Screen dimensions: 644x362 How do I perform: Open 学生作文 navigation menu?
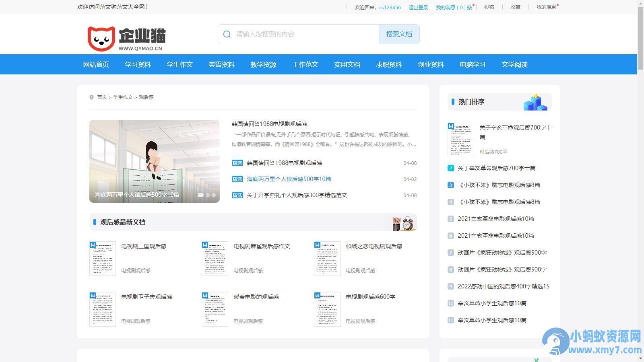coord(180,64)
